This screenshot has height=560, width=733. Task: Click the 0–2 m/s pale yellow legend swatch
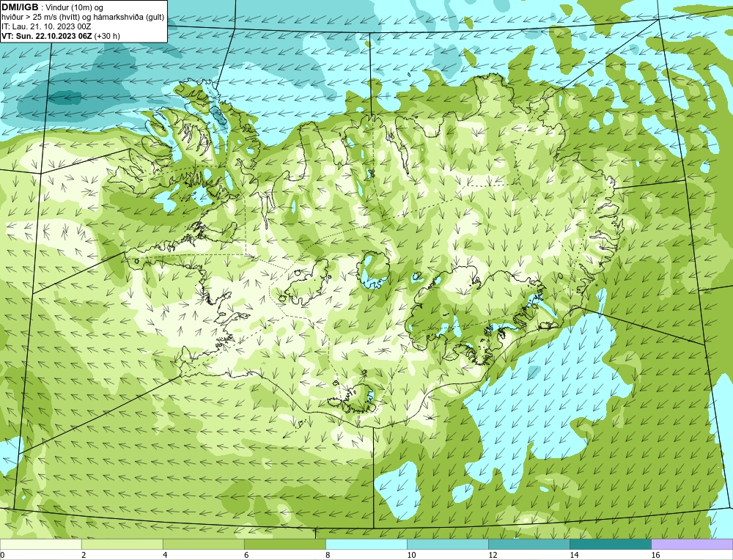[40, 544]
